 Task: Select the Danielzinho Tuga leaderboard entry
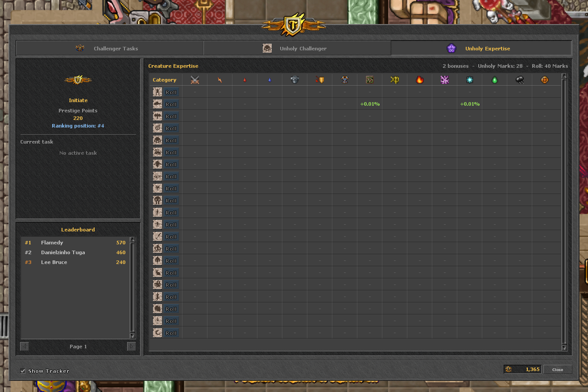pyautogui.click(x=75, y=252)
